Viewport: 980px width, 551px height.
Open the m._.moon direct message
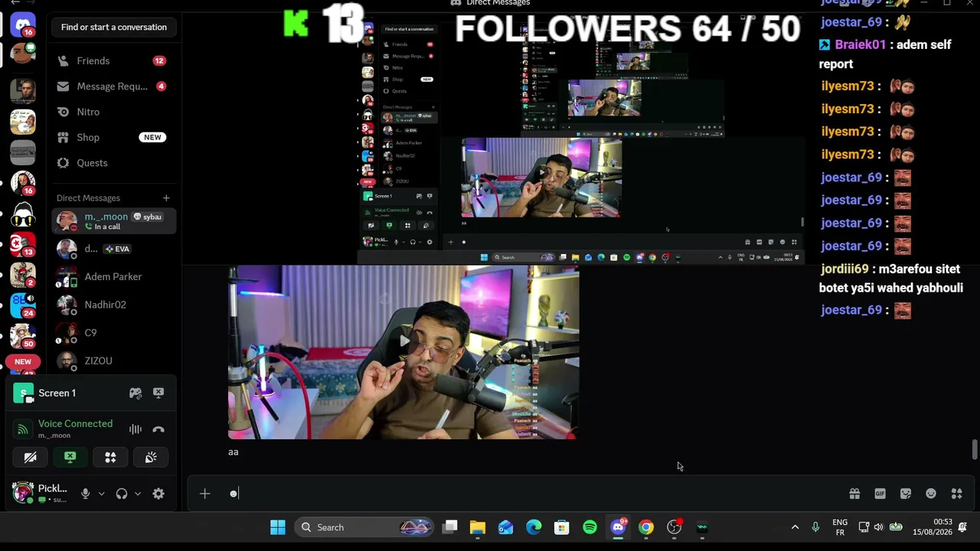(114, 221)
